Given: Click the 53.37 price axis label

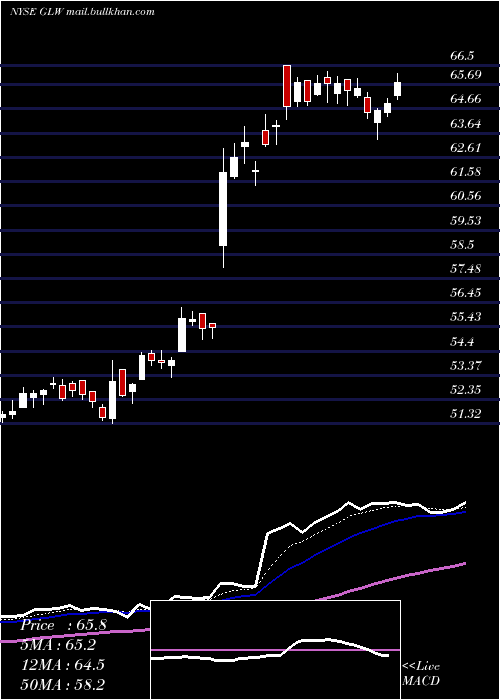Looking at the screenshot, I should 466,366.
